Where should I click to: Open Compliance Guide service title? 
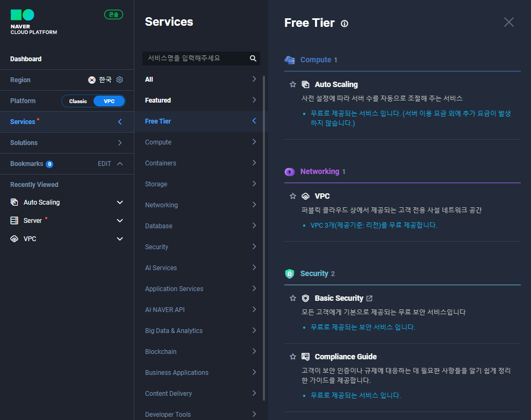[x=346, y=357]
